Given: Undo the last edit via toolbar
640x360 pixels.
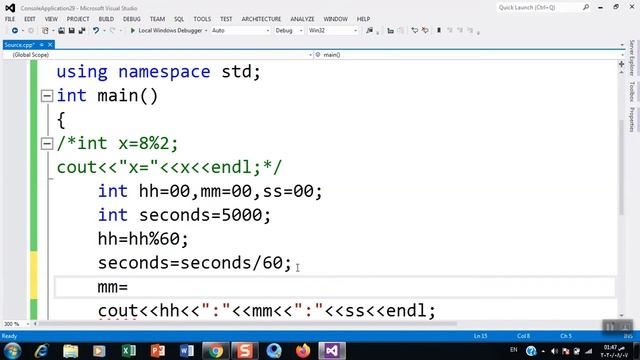Looking at the screenshot, I should point(96,31).
